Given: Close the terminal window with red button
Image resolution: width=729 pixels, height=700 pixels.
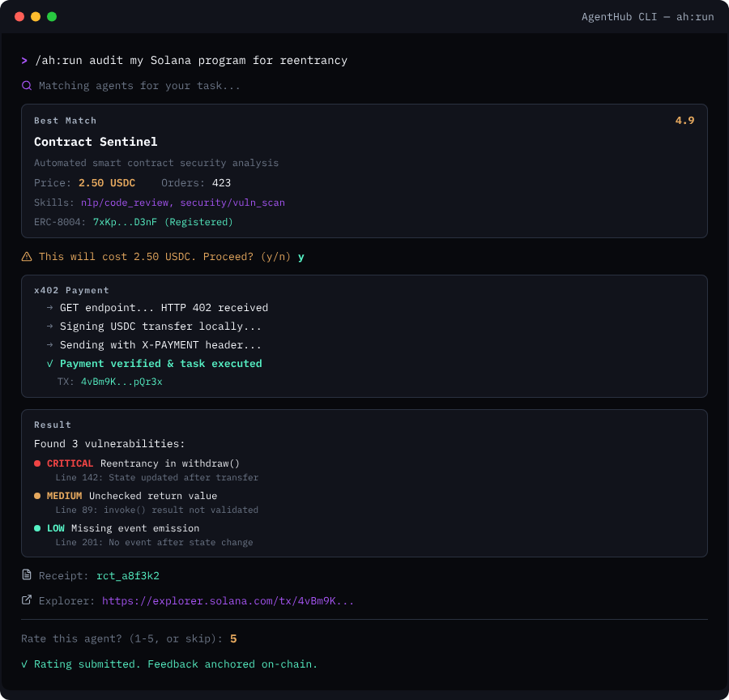Looking at the screenshot, I should (19, 17).
